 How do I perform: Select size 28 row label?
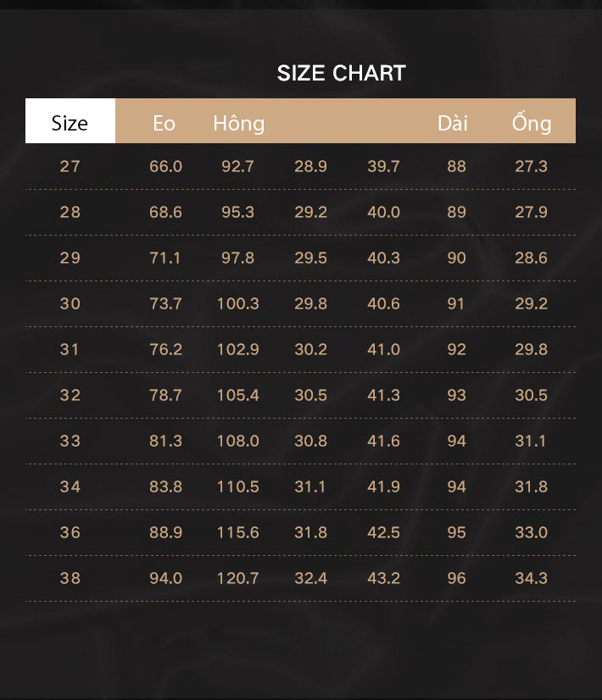[70, 212]
